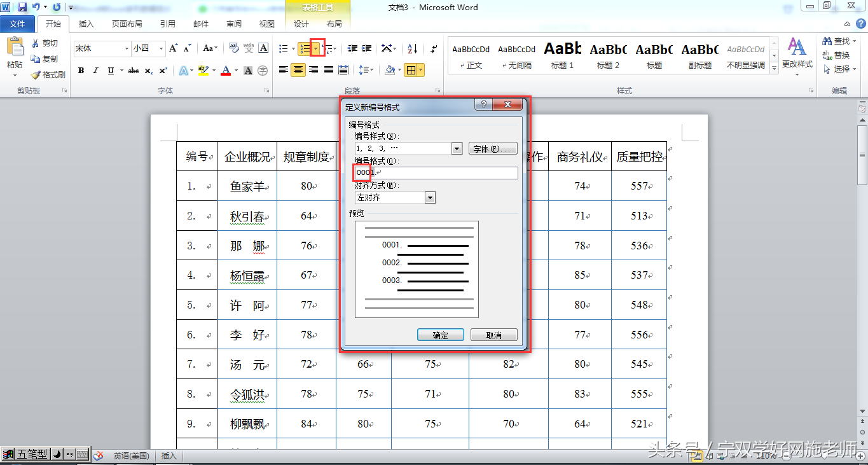
Task: Switch to the 引用 tab
Action: tap(168, 24)
